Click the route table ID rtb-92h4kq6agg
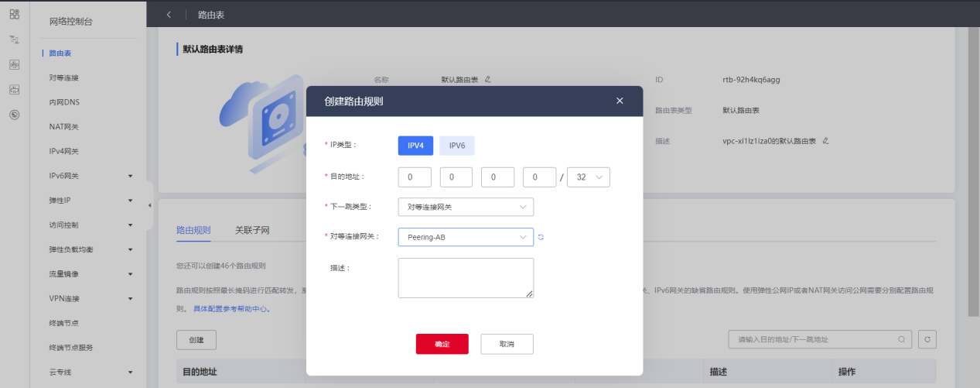The height and width of the screenshot is (388, 980). pos(752,79)
